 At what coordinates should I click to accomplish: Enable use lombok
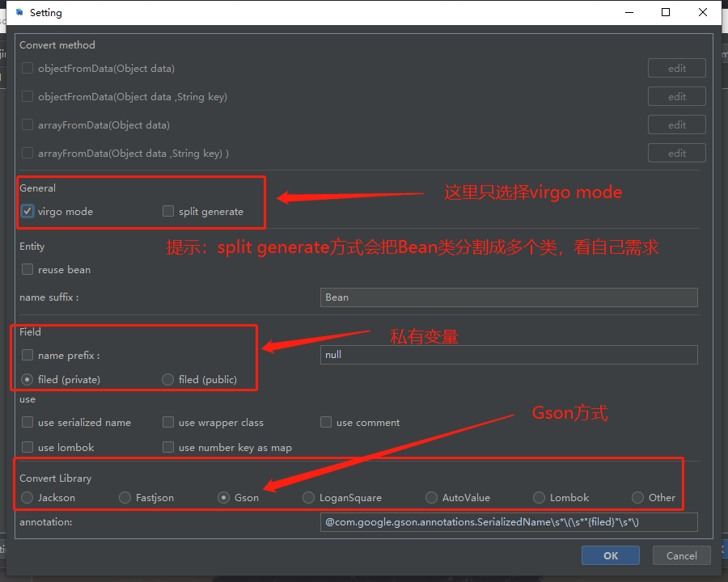(27, 447)
